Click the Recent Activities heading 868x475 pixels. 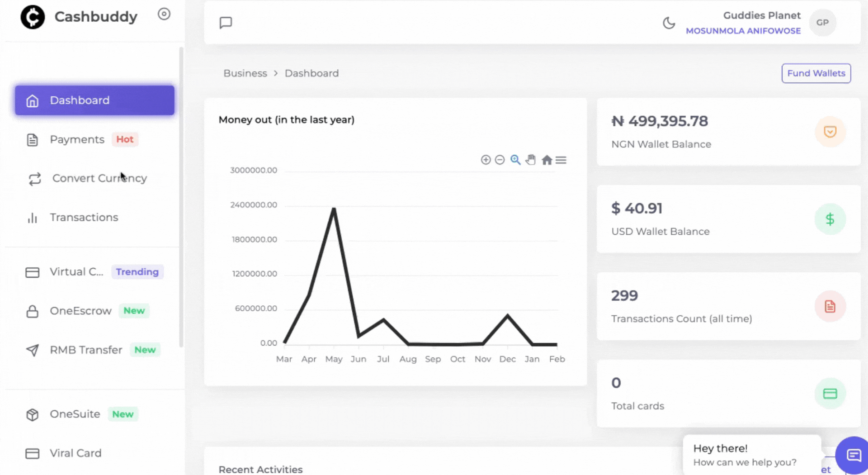(260, 470)
